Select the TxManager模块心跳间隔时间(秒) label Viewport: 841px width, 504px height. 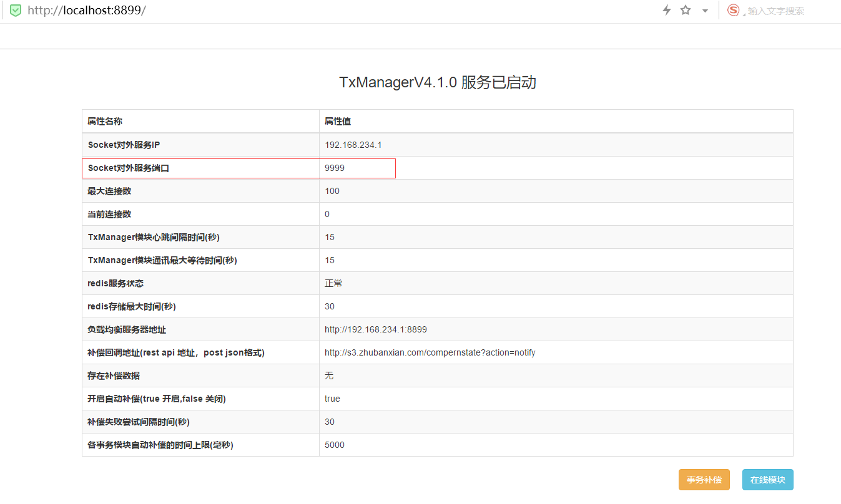[154, 237]
